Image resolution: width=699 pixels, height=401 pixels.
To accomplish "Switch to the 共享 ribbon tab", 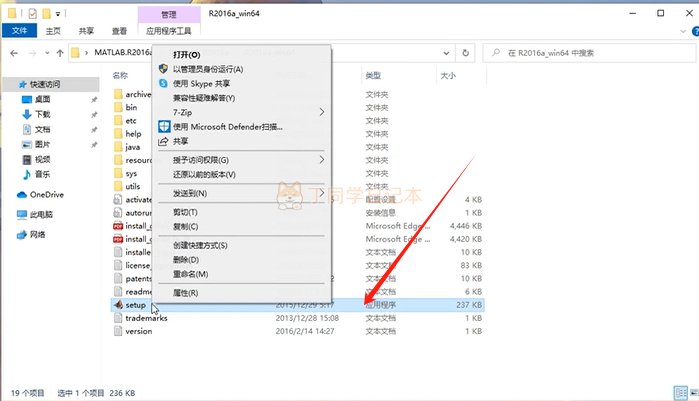I will click(x=86, y=31).
